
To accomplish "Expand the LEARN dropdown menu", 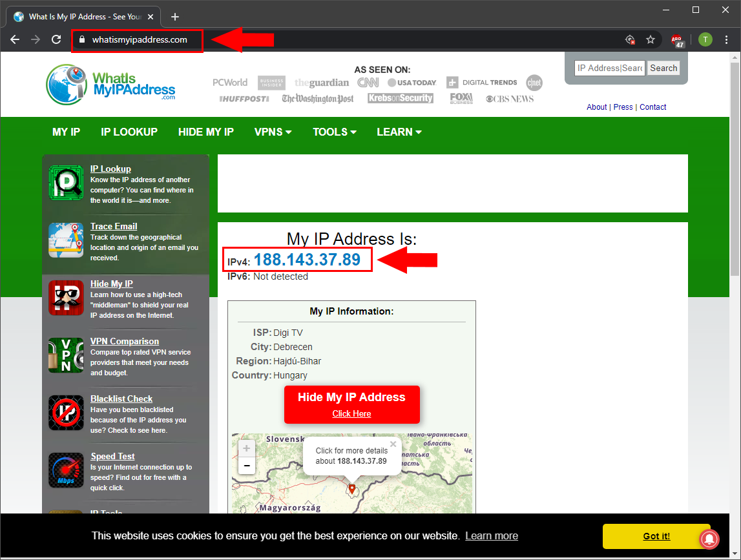I will click(399, 132).
